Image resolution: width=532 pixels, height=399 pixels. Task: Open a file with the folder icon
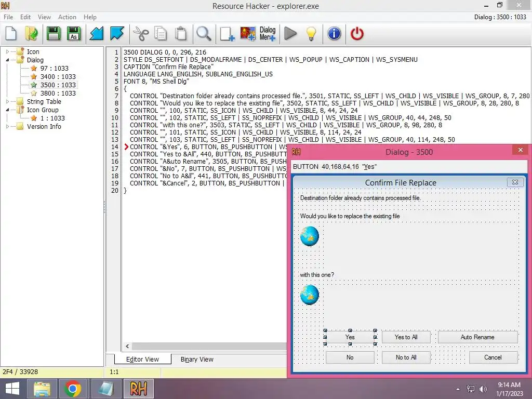[x=32, y=34]
